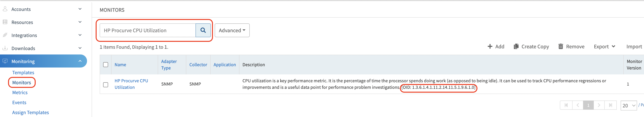Toggle the select-all checkbox in table header
Viewport: 644px width, 117px height.
click(105, 64)
